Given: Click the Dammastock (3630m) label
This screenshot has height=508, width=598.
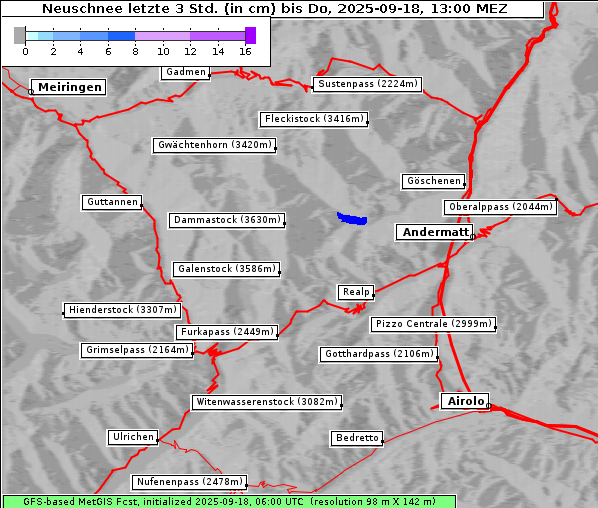Looking at the screenshot, I should [x=227, y=220].
